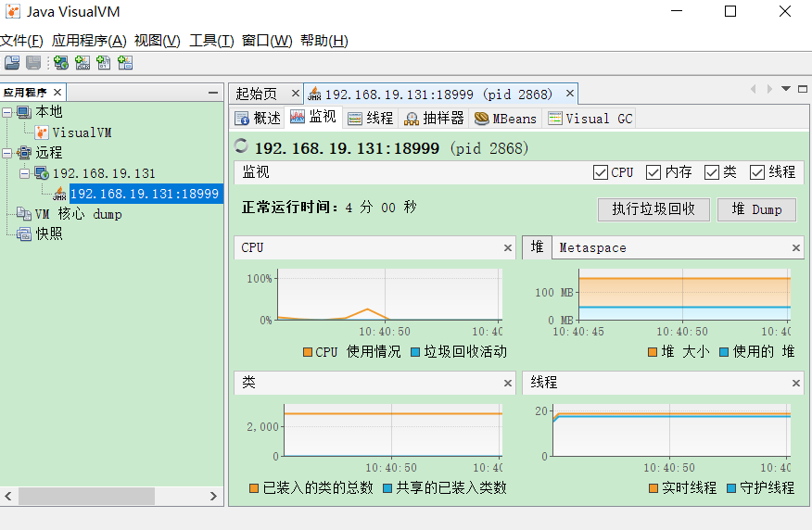Click the VisualVM application icon in tree
Viewport: 812px width, 530px height.
pyautogui.click(x=42, y=132)
